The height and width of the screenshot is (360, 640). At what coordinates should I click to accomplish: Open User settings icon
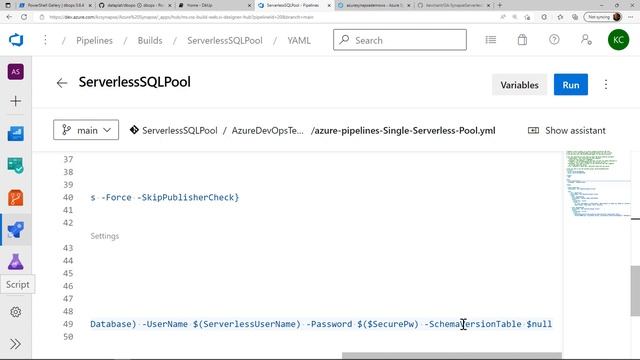tap(586, 40)
